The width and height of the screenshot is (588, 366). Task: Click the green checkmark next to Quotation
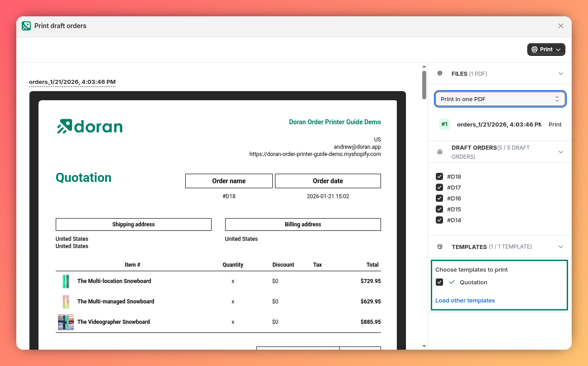tap(451, 282)
